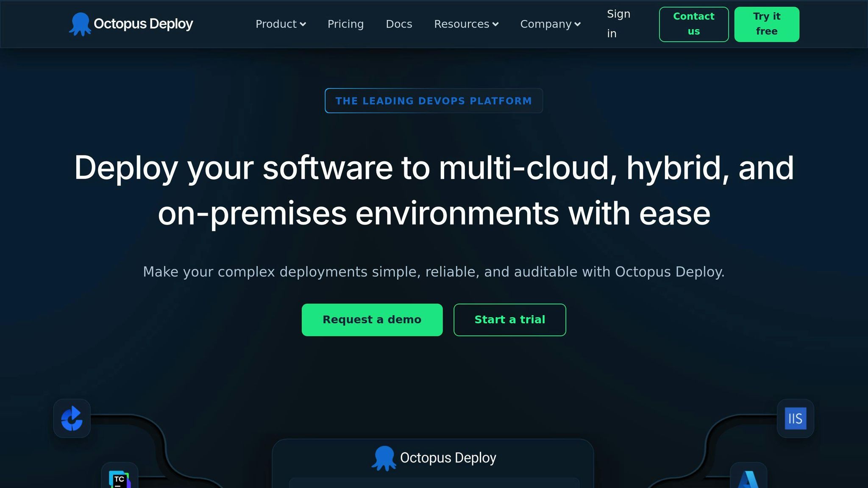Click the Request a demo button
Viewport: 868px width, 488px height.
pos(372,320)
